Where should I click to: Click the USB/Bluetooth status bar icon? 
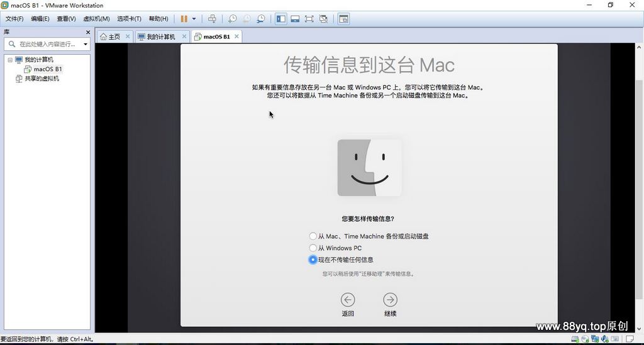click(x=604, y=339)
